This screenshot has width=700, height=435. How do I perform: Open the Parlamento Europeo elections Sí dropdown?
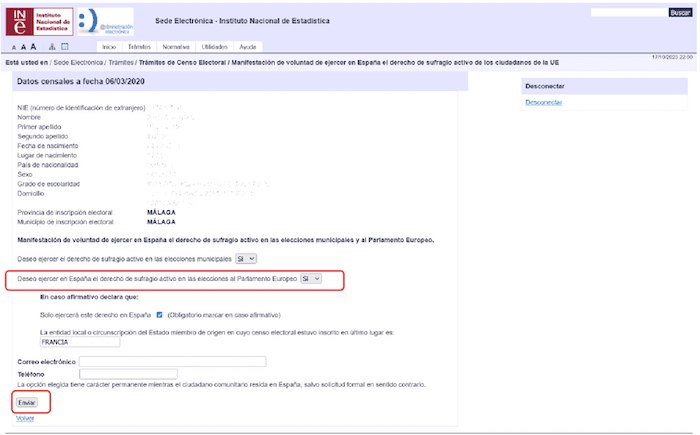[311, 279]
